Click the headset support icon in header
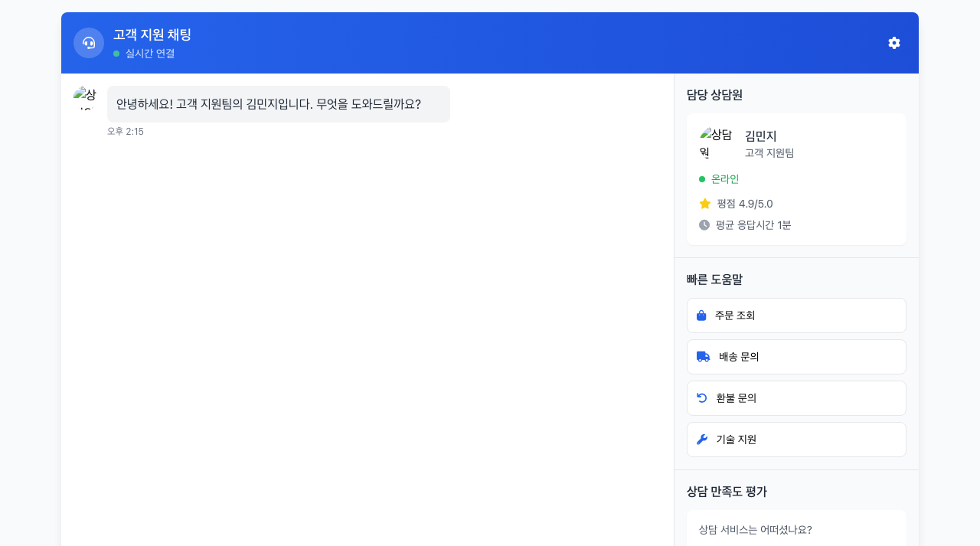980x546 pixels. 89,43
